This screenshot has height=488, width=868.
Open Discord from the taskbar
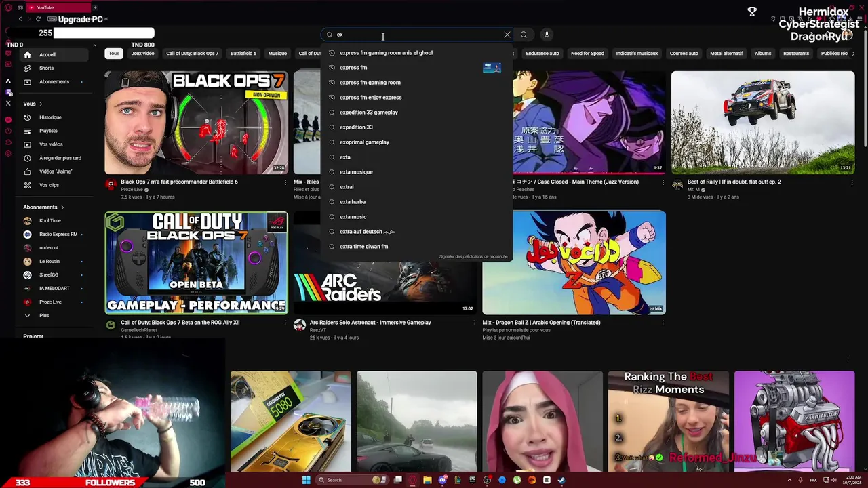tap(443, 480)
